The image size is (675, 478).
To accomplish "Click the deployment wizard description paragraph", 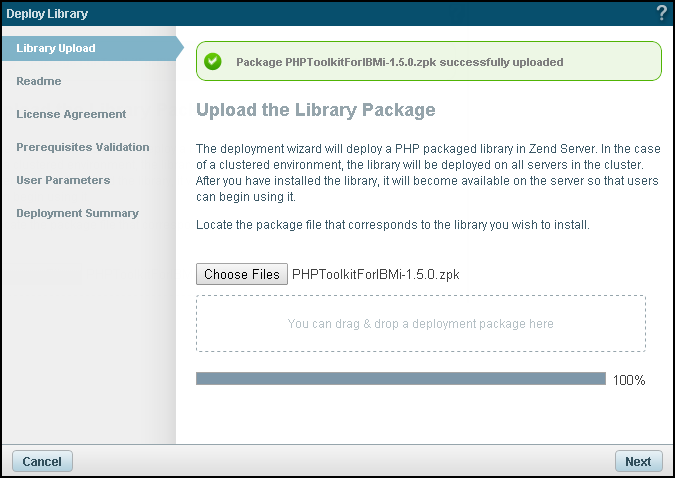I will pos(428,173).
